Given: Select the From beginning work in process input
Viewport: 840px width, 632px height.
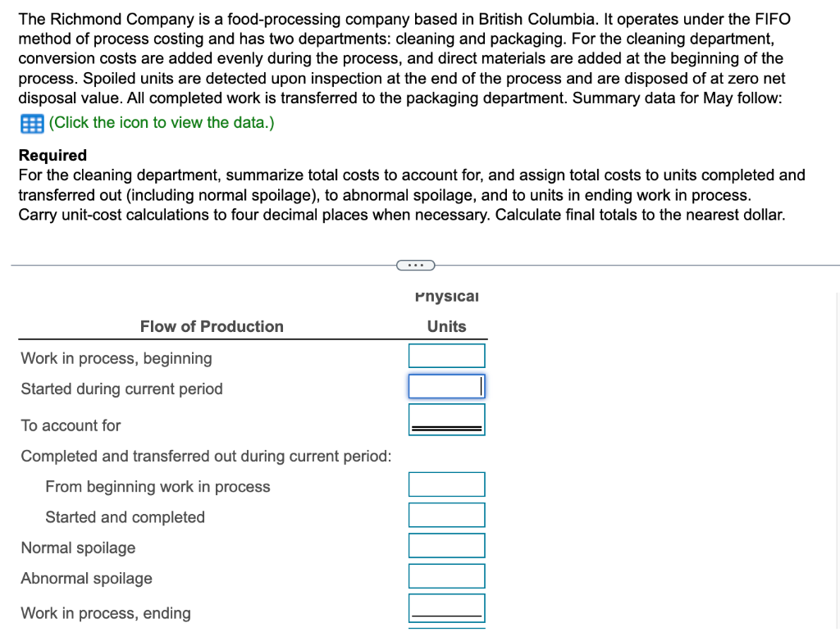Looking at the screenshot, I should click(x=446, y=484).
